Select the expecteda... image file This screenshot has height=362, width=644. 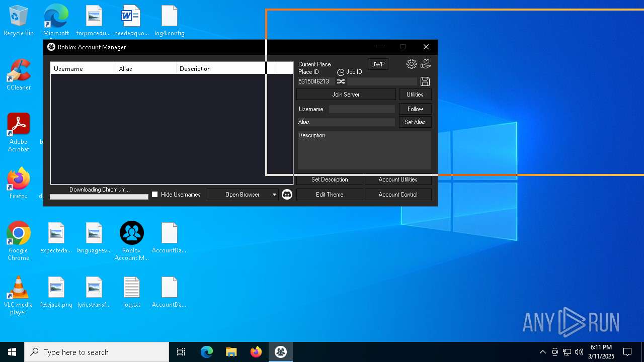click(x=56, y=238)
